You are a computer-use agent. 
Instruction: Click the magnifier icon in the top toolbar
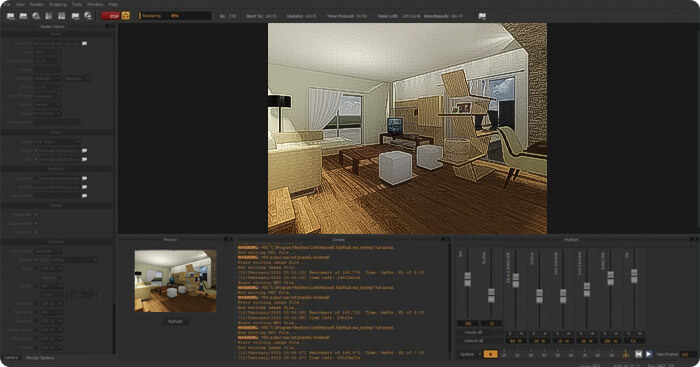[x=36, y=16]
